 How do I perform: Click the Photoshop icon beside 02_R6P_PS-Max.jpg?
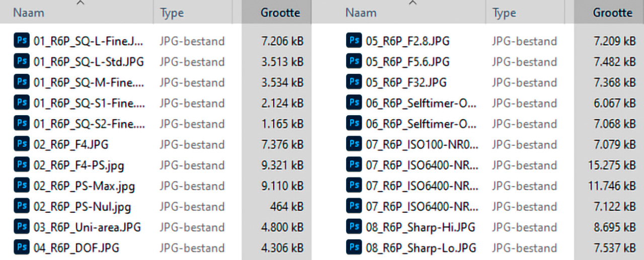click(22, 186)
